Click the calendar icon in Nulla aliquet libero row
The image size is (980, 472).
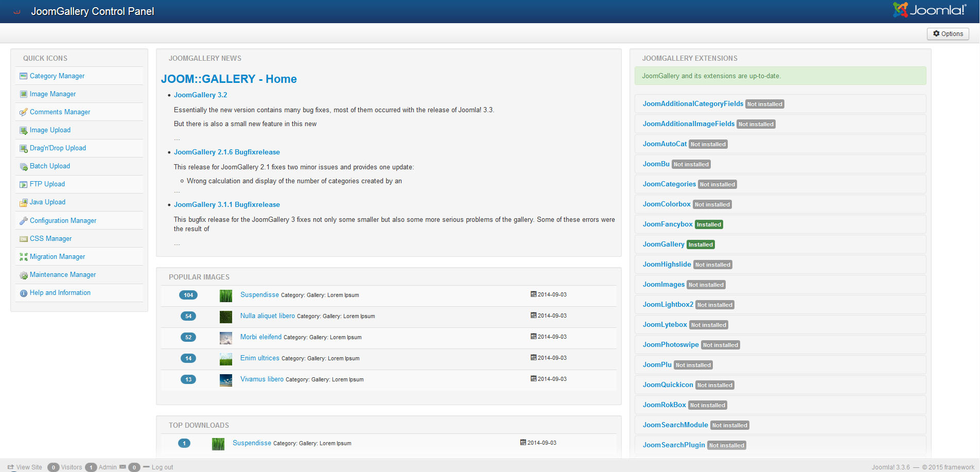click(x=533, y=316)
